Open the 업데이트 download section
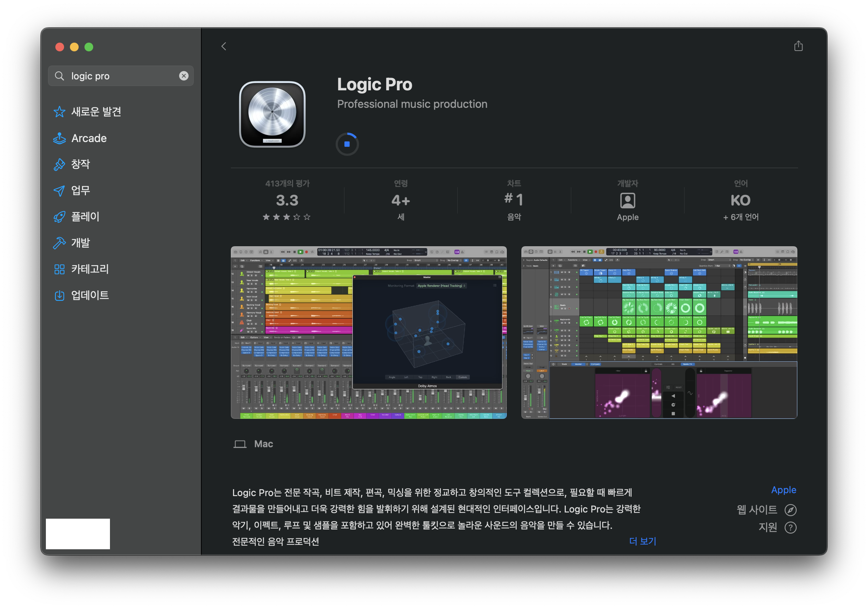The height and width of the screenshot is (609, 868). coord(90,295)
